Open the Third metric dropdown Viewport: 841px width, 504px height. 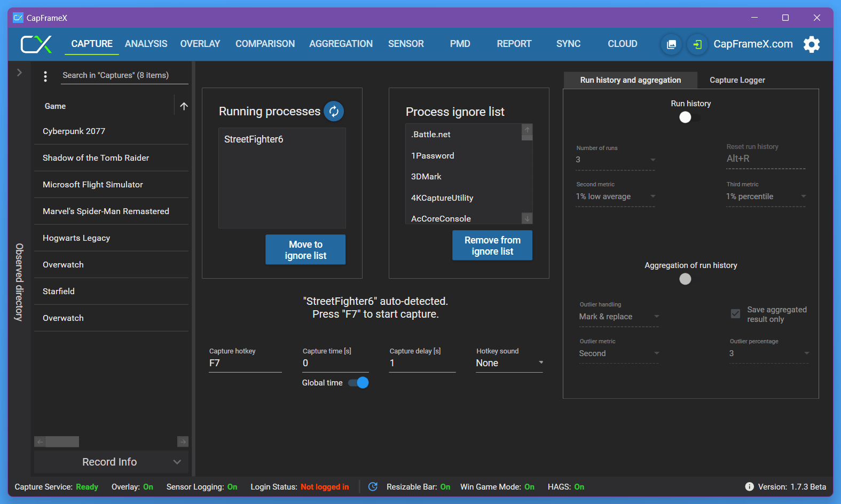pyautogui.click(x=766, y=196)
